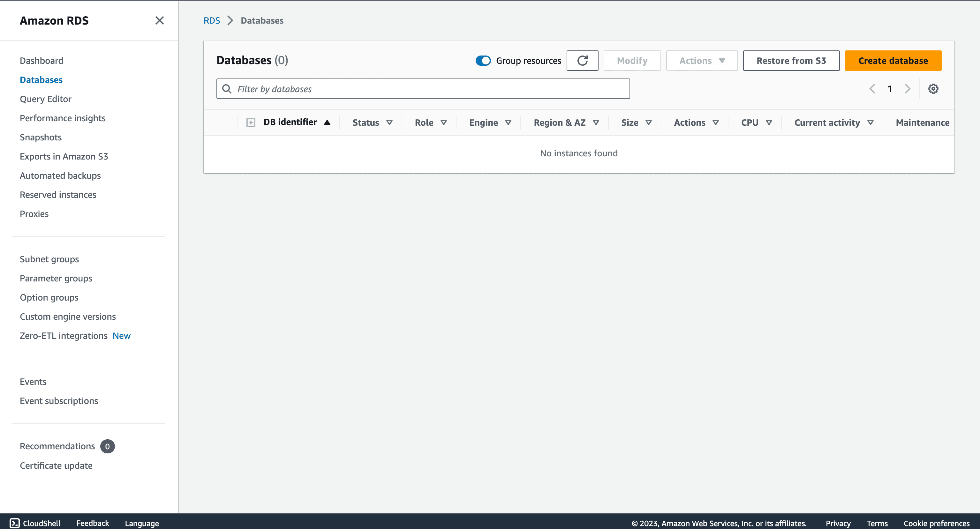Sort the Region & AZ column

tap(596, 123)
